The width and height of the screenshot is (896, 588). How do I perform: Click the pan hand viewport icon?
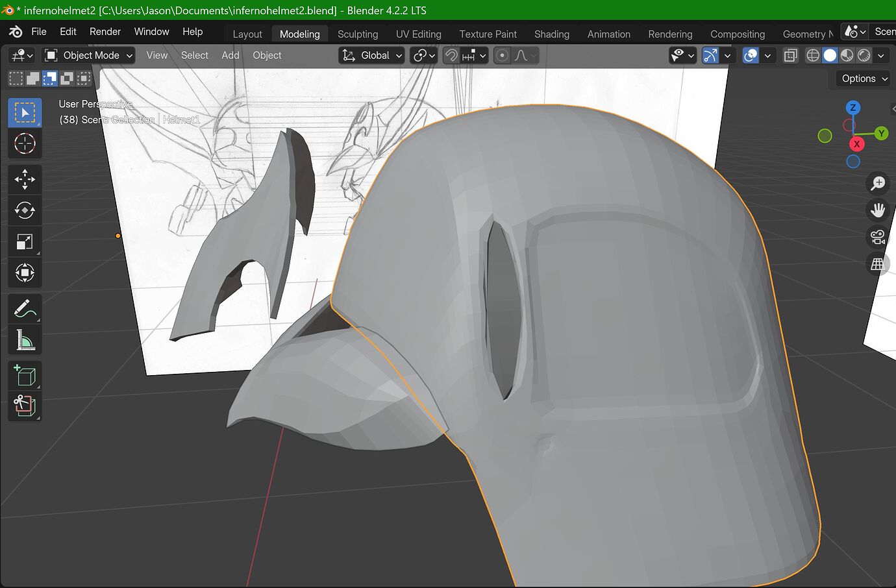(878, 210)
